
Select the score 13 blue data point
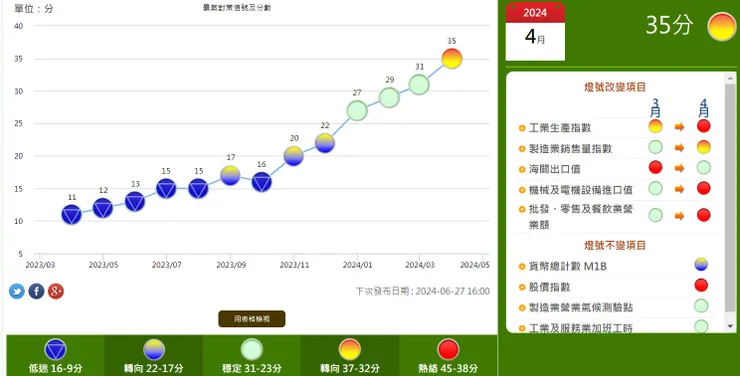click(x=135, y=201)
